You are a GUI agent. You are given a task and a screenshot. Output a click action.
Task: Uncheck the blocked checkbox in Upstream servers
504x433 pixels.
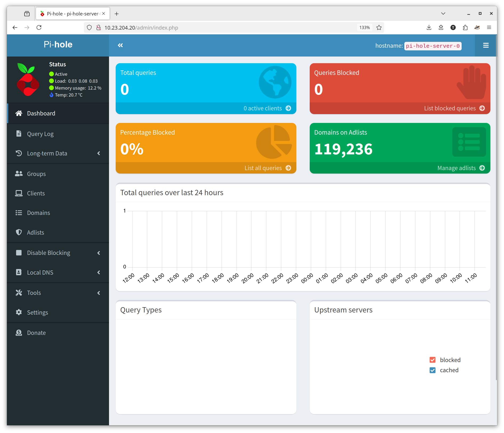(433, 360)
